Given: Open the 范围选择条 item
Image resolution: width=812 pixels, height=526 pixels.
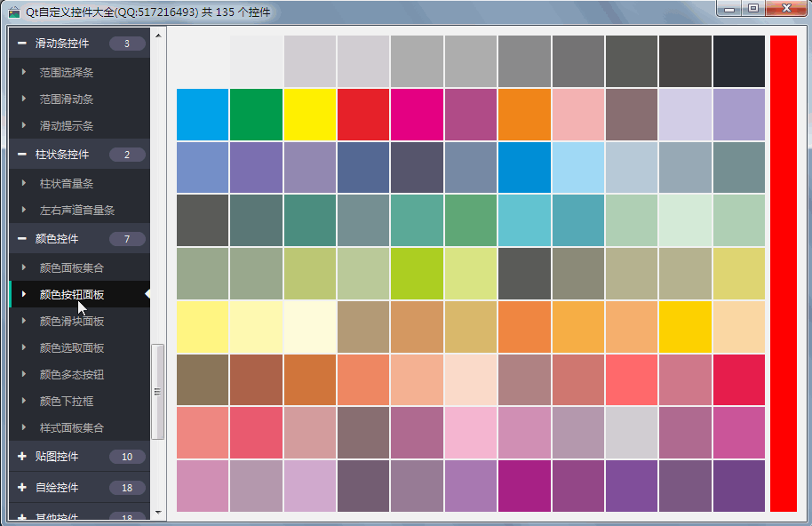Looking at the screenshot, I should 67,72.
